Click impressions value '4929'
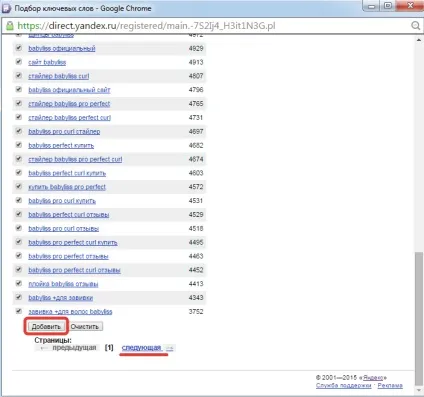Viewport: 424px width, 397px height. click(196, 48)
